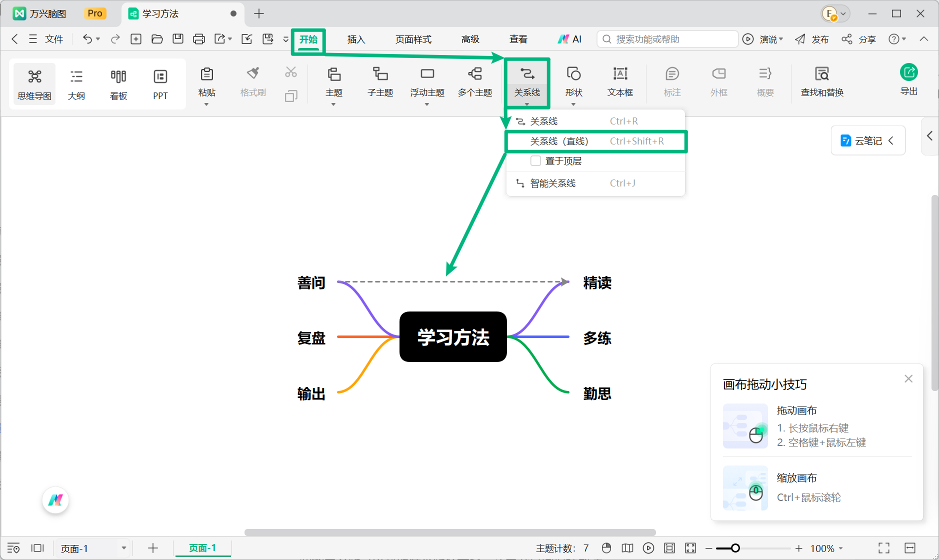
Task: Check the 置于顶层 checkbox
Action: point(535,161)
